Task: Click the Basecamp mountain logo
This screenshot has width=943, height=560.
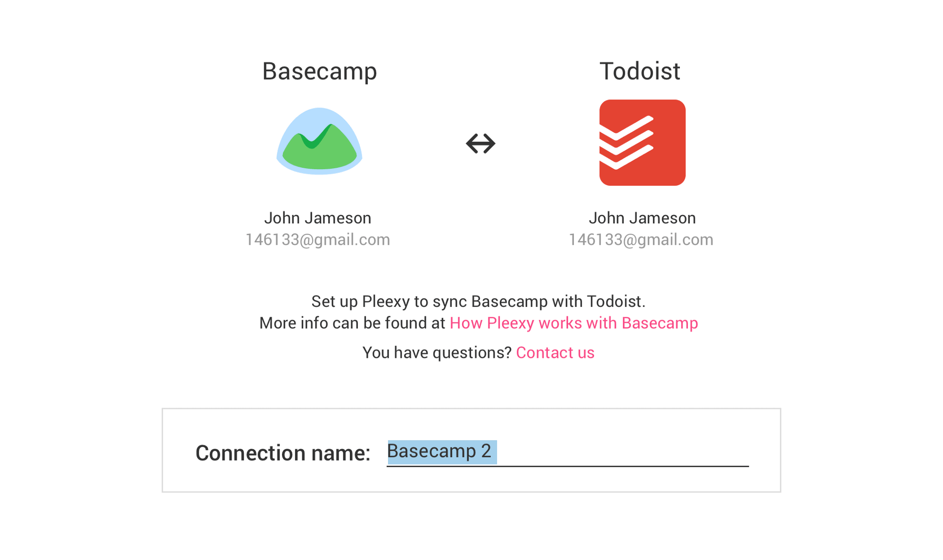Action: 319,141
